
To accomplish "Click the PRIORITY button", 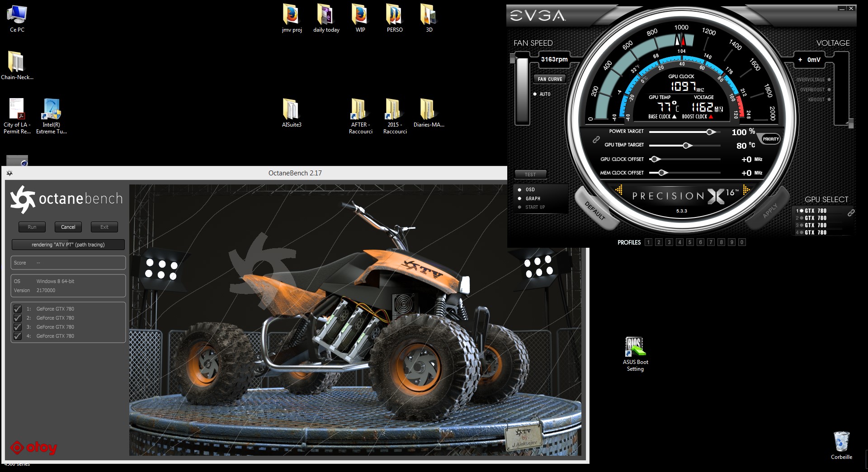I will pyautogui.click(x=771, y=139).
